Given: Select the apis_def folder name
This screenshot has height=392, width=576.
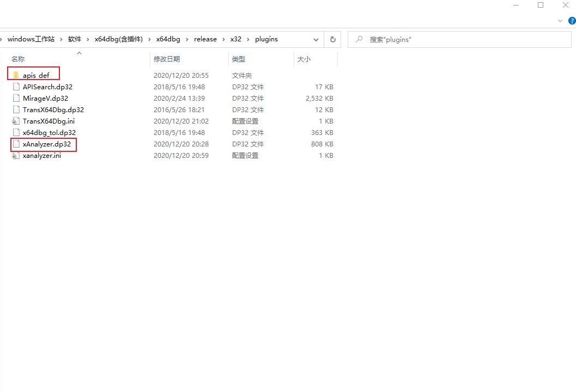Looking at the screenshot, I should point(36,75).
